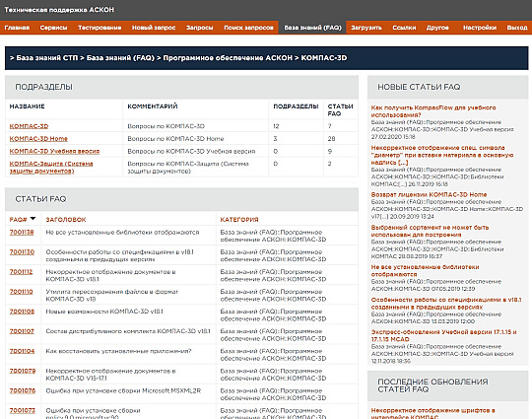Open FAQ article 7001076
This screenshot has width=532, height=419.
23,390
